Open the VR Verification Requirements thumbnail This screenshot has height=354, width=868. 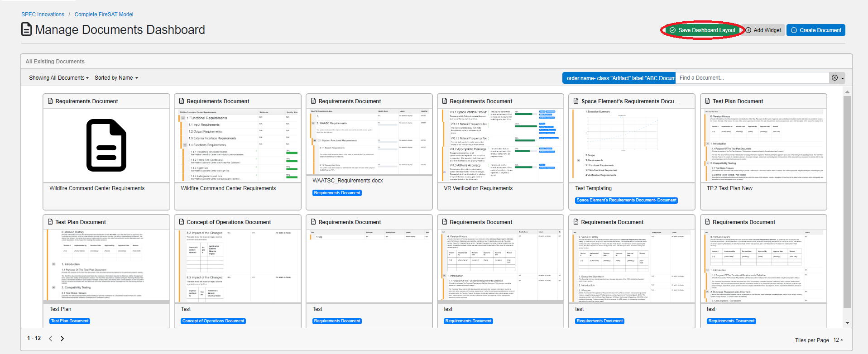[500, 145]
